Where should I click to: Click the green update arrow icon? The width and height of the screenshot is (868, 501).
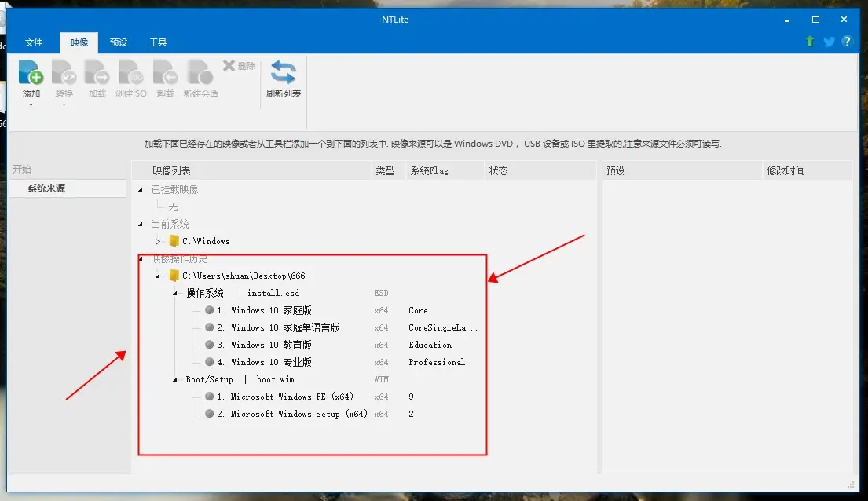pos(810,41)
